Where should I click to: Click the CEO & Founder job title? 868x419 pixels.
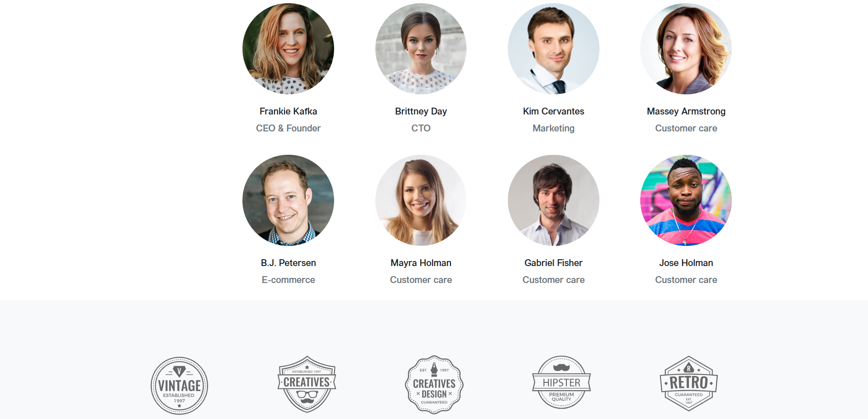coord(288,128)
